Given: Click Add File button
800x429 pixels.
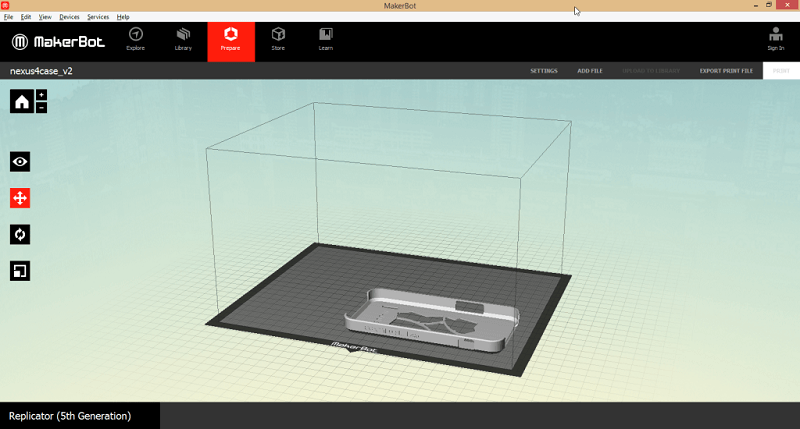Looking at the screenshot, I should [590, 71].
